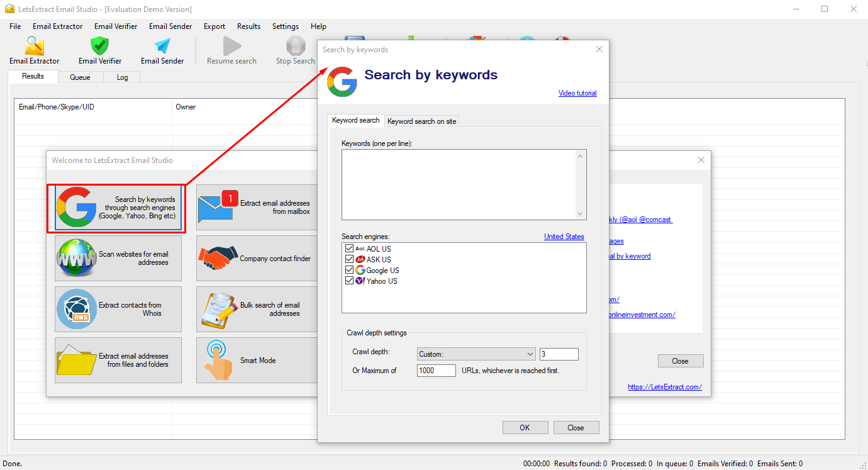Viewport: 868px width, 470px height.
Task: Switch to the Queue tab
Action: [x=80, y=77]
